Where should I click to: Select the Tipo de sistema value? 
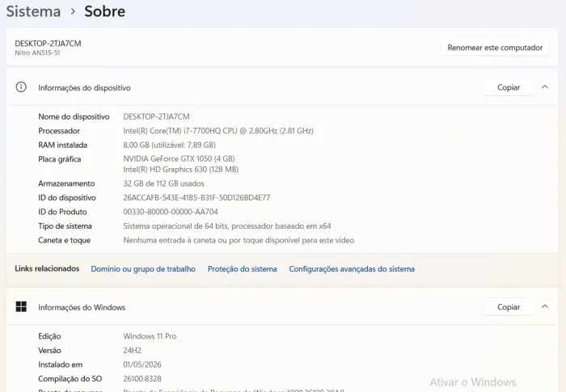[227, 226]
